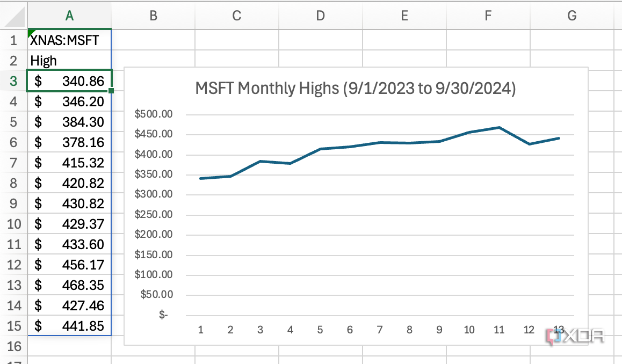Select the cell labeled High

pos(69,60)
